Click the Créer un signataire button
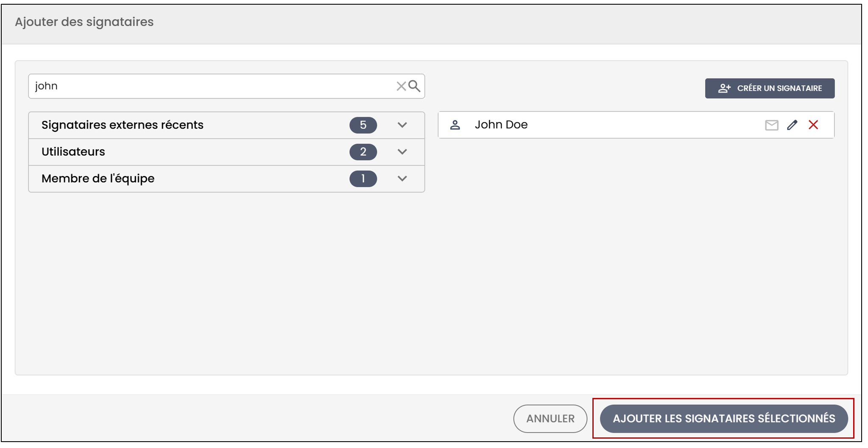The width and height of the screenshot is (868, 448). tap(770, 88)
